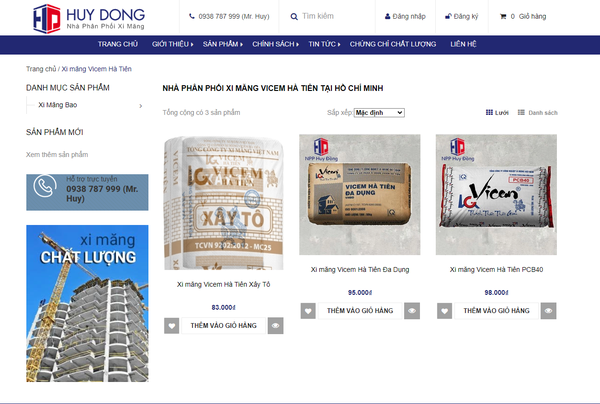Quick view Đa Dụng cement eye icon

412,311
